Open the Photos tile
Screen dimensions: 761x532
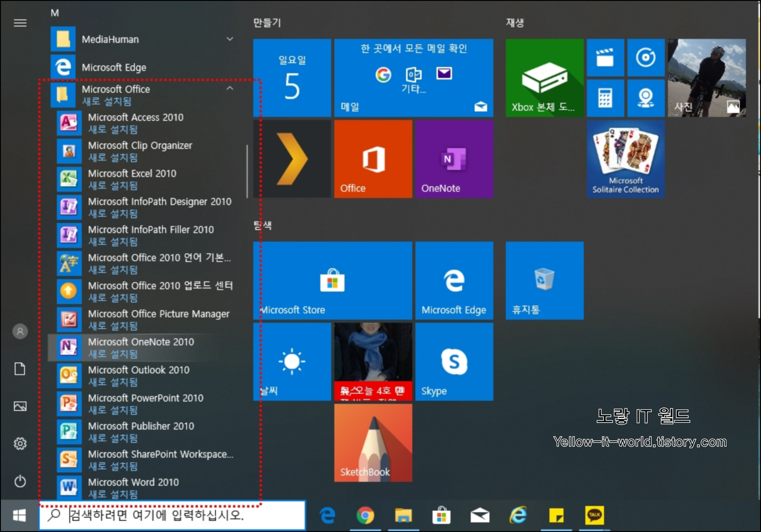pyautogui.click(x=707, y=78)
